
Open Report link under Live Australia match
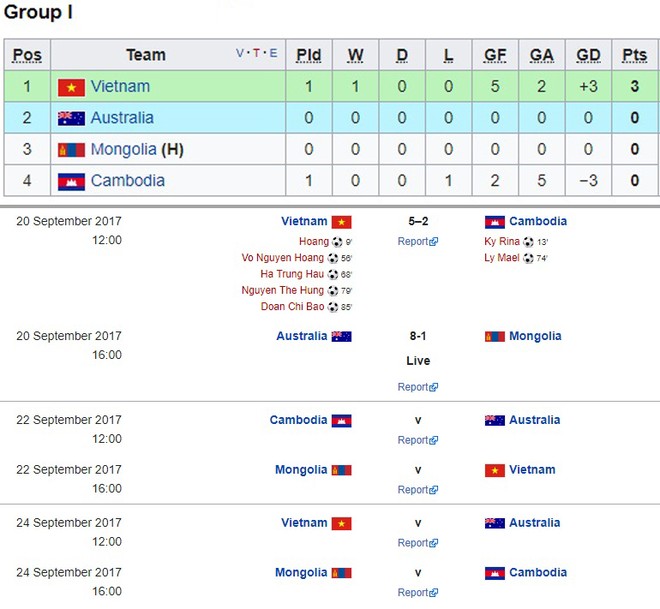point(418,387)
